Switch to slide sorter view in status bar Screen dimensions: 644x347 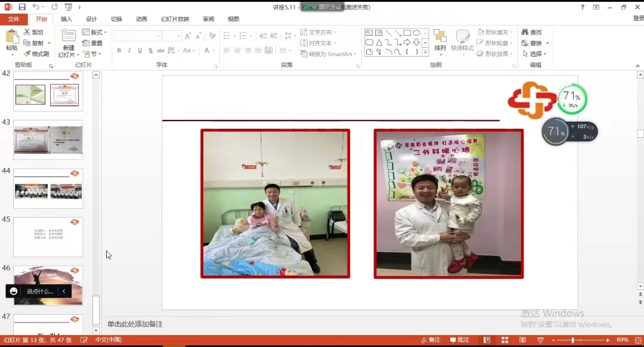(x=504, y=340)
